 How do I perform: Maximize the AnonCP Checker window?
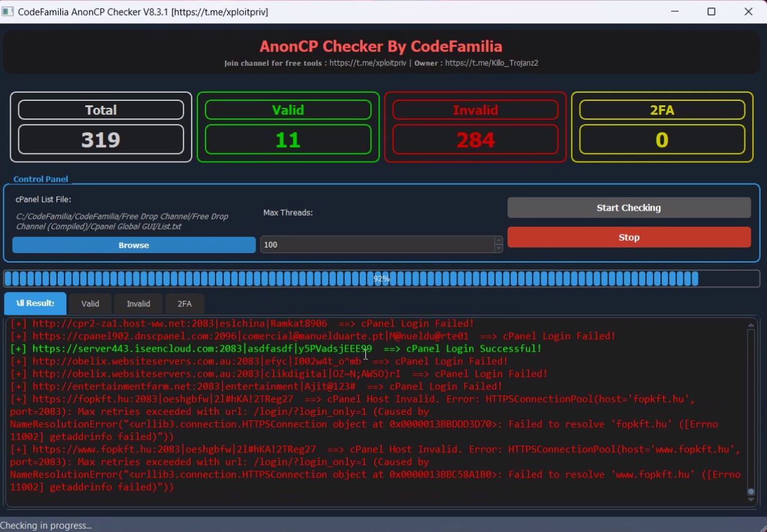click(711, 11)
